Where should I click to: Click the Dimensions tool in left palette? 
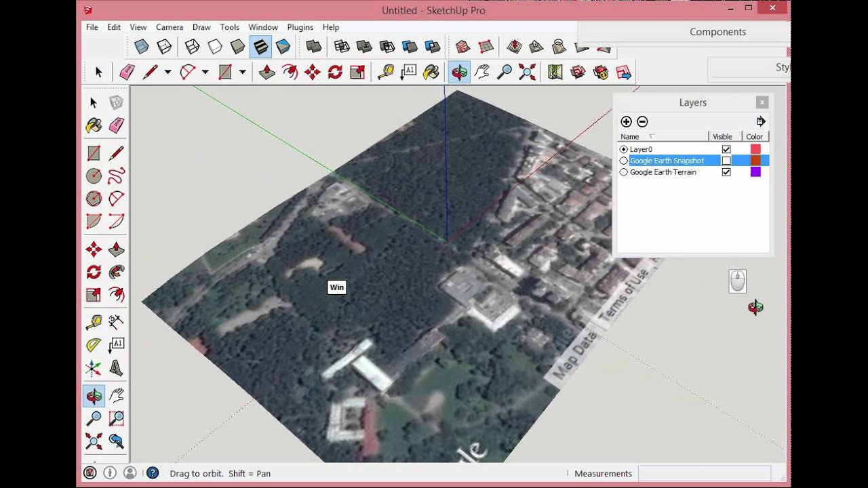tap(116, 323)
